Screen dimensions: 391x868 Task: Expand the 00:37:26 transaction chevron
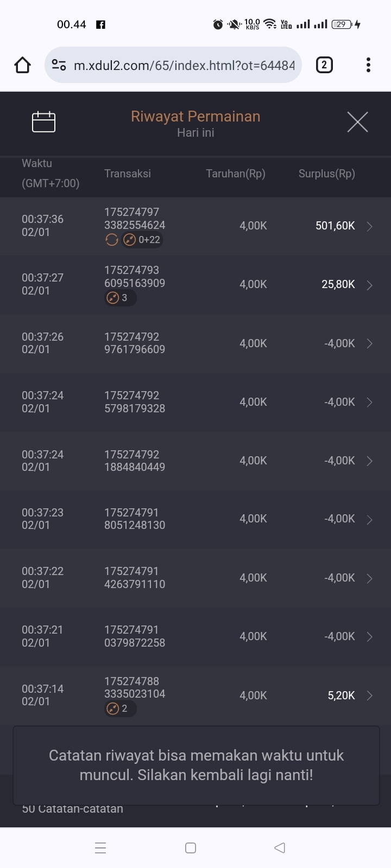point(370,343)
